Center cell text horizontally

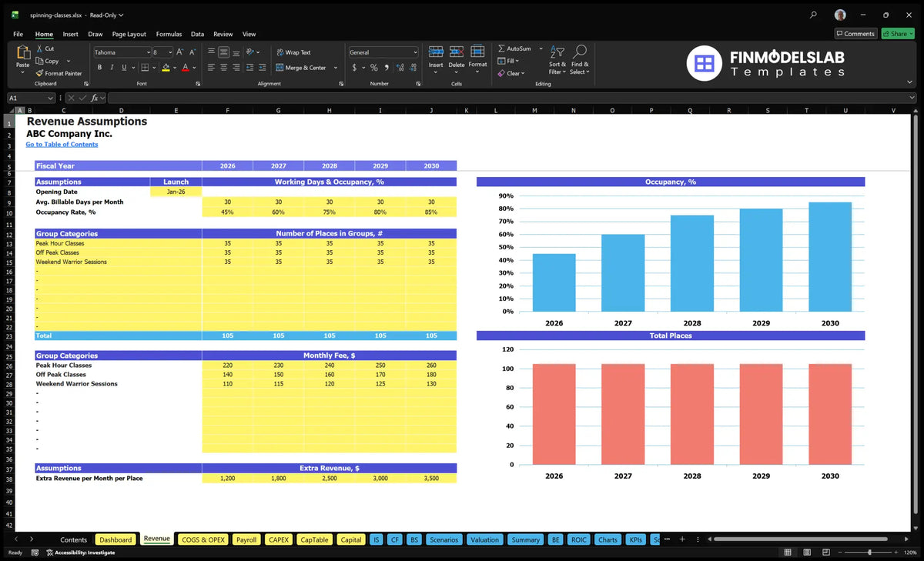click(x=223, y=68)
